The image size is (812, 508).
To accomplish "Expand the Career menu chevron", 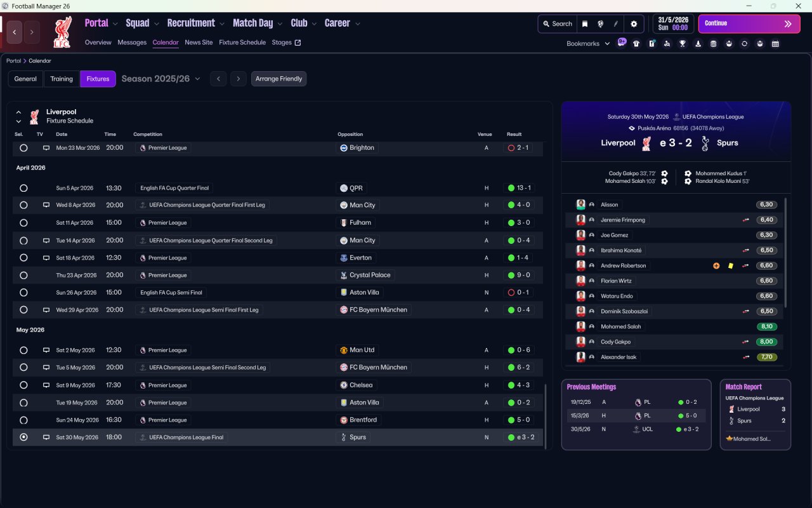I will pyautogui.click(x=357, y=24).
